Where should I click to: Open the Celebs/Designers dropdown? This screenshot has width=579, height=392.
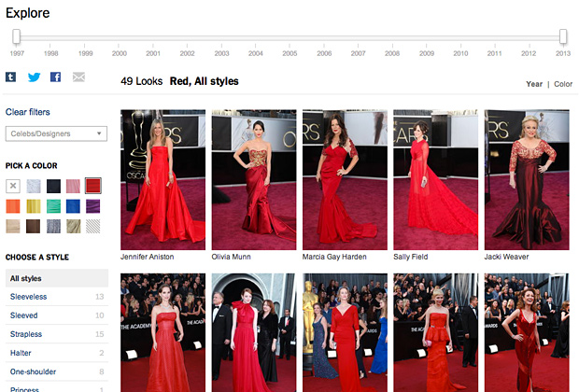56,133
